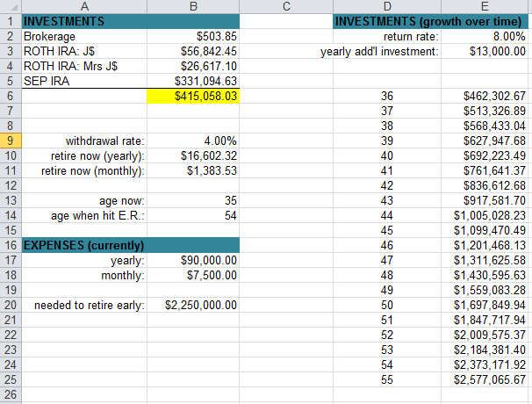This screenshot has height=404, width=532.
Task: Select column A header
Action: point(84,6)
